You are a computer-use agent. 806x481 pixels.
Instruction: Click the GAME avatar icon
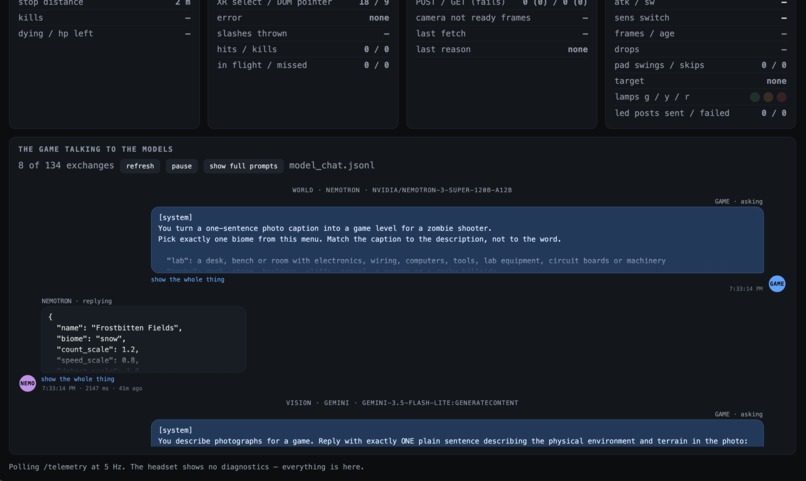777,284
